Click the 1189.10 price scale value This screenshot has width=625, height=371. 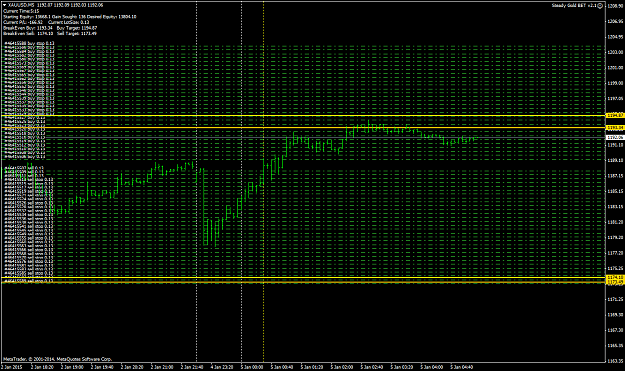coord(616,160)
